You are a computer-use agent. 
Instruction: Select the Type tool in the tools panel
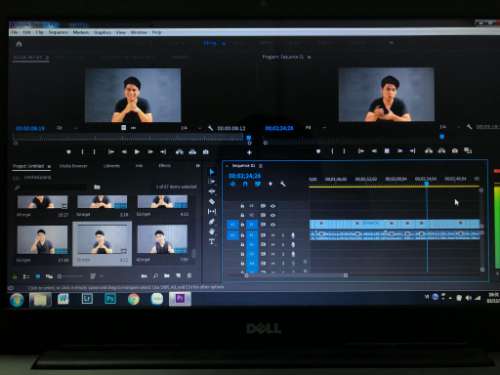click(x=212, y=241)
